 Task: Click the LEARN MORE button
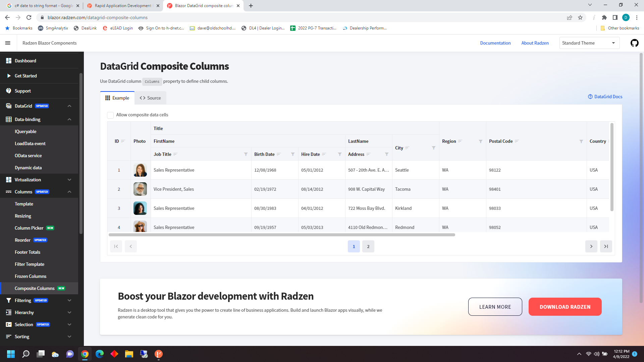[x=495, y=307]
